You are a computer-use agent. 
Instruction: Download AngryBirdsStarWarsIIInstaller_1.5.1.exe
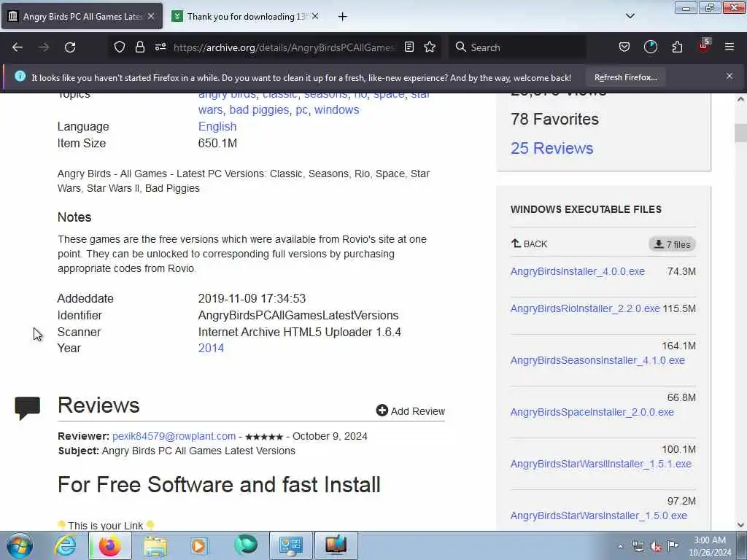click(x=601, y=464)
